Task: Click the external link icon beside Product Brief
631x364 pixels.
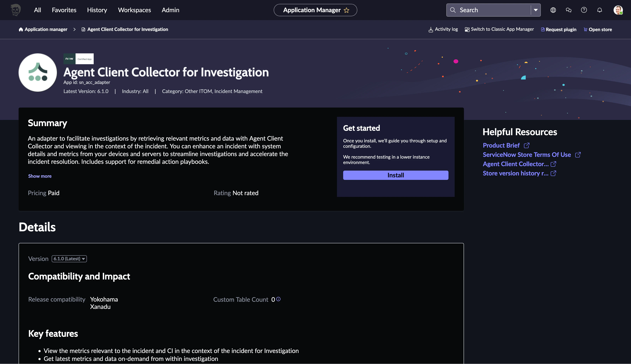Action: tap(526, 145)
